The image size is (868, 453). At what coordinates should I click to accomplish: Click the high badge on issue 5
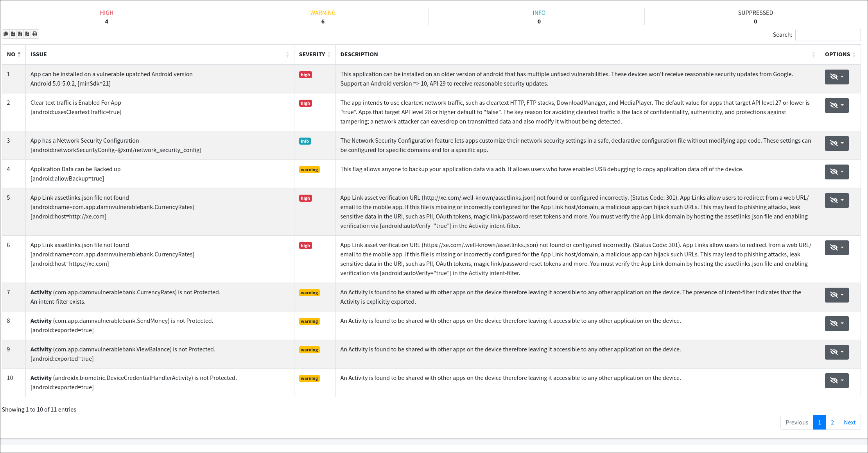click(305, 198)
